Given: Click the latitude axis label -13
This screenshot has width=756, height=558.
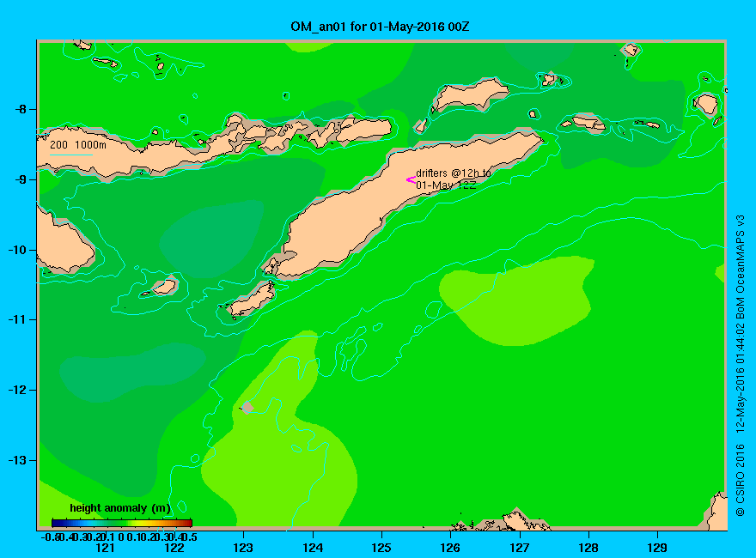Looking at the screenshot, I should point(17,460).
